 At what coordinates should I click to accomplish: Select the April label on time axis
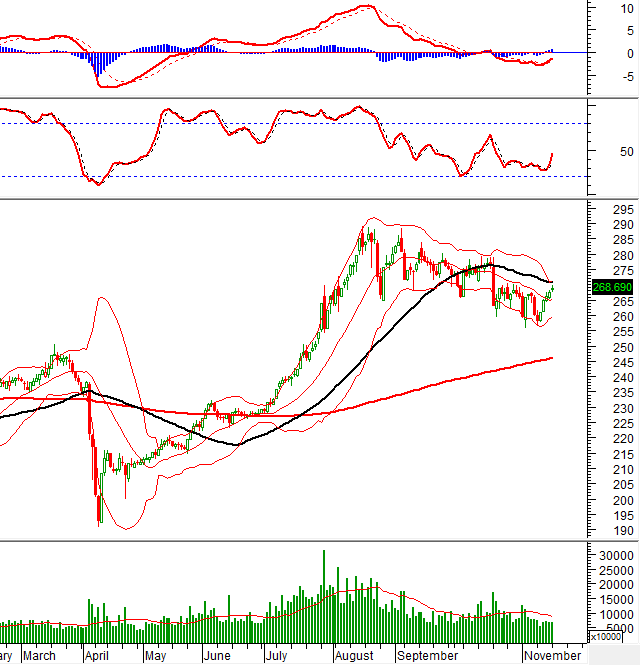click(98, 657)
